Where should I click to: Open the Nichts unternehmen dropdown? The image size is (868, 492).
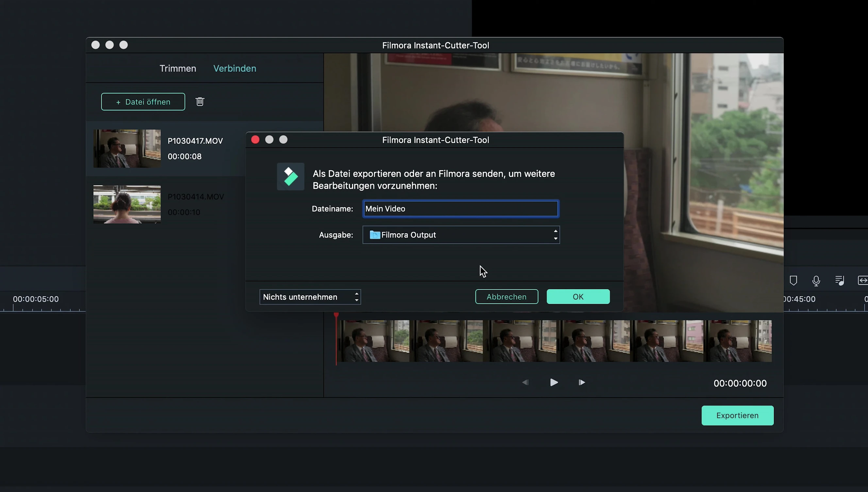tap(310, 297)
